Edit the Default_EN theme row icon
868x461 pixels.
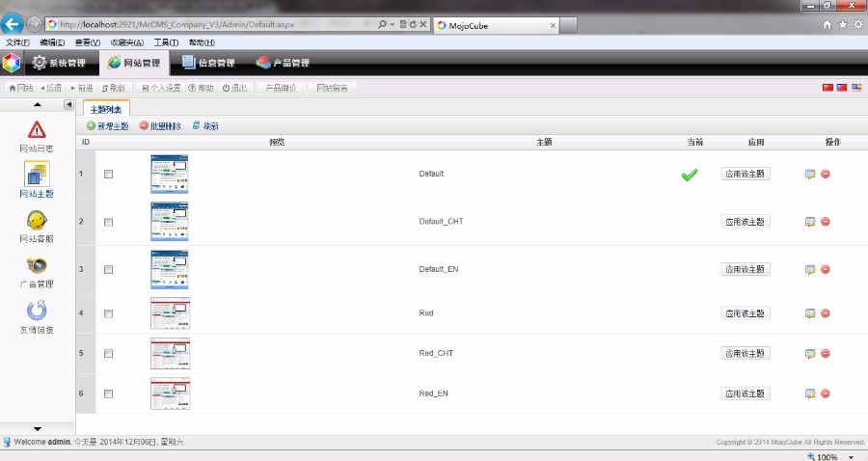(x=810, y=269)
